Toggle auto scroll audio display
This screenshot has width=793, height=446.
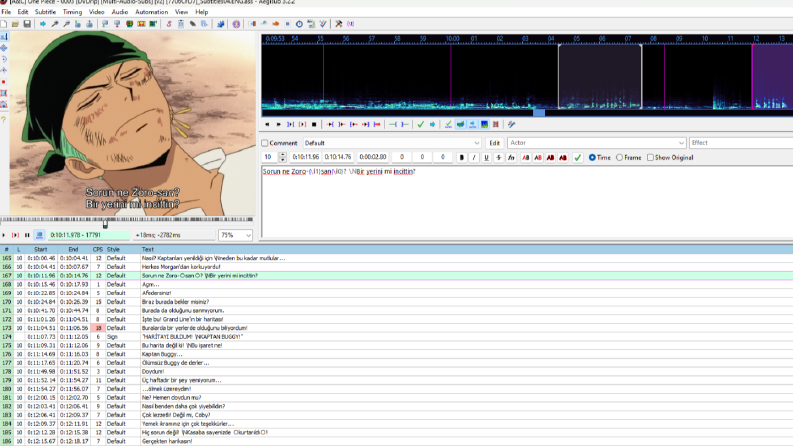coord(472,124)
